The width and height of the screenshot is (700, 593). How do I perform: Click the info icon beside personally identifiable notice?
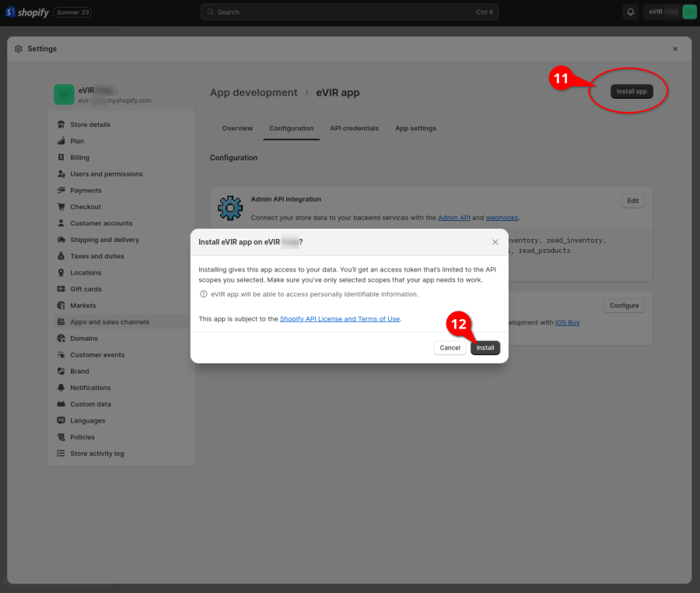tap(204, 294)
